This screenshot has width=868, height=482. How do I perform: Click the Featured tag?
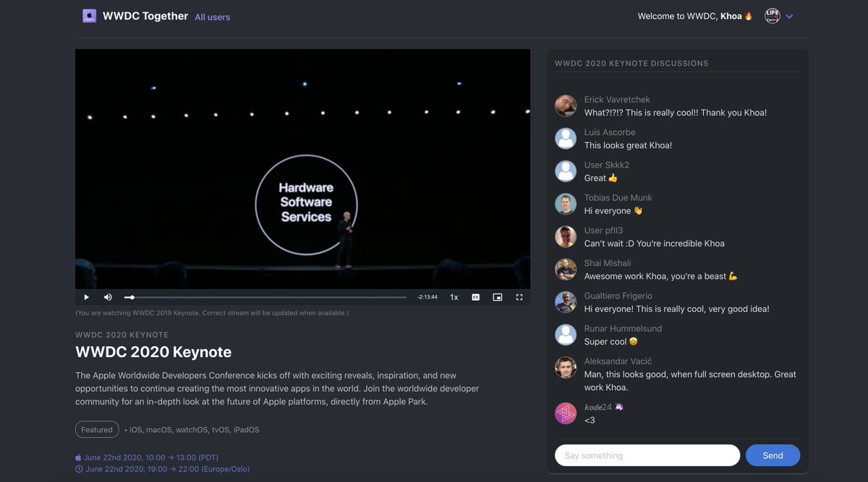tap(97, 429)
